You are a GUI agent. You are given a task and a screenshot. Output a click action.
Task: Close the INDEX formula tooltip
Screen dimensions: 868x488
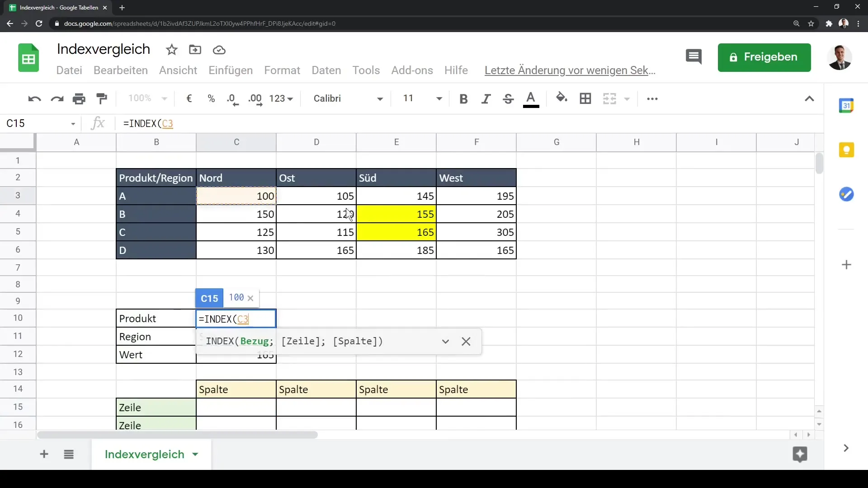466,341
